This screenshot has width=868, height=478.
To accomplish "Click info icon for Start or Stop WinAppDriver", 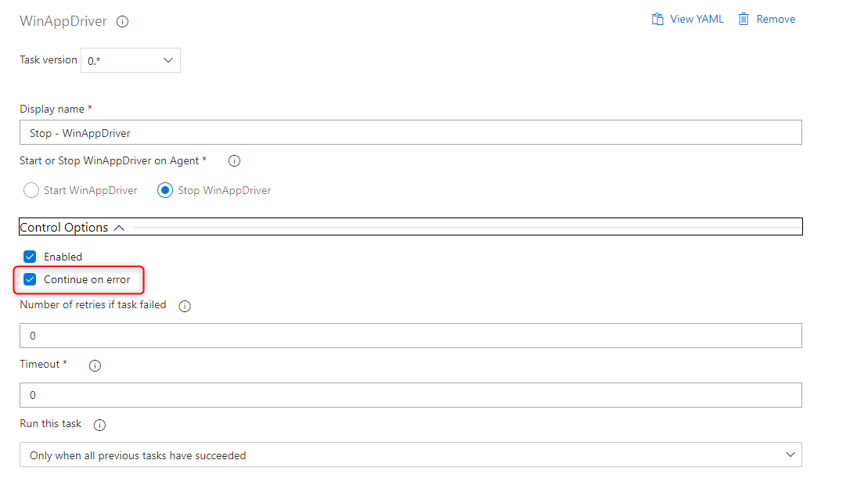I will point(233,161).
